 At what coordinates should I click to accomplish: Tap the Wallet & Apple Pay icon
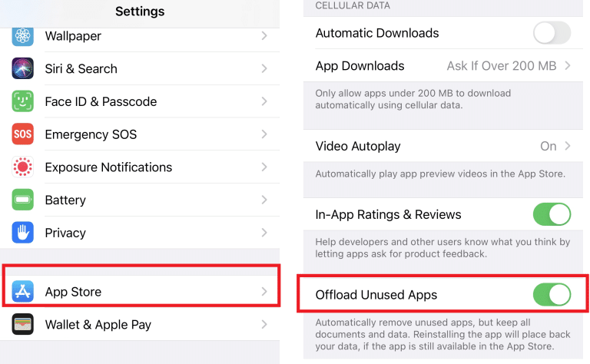coord(23,324)
